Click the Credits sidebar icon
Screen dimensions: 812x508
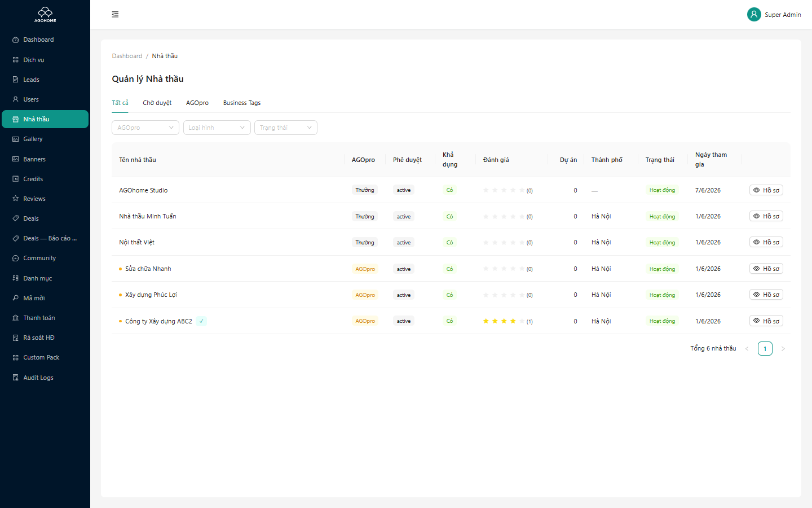pyautogui.click(x=16, y=179)
